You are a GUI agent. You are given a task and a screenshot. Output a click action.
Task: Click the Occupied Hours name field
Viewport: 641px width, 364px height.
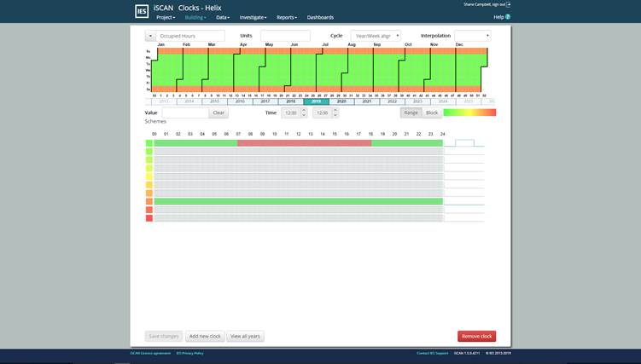click(190, 36)
